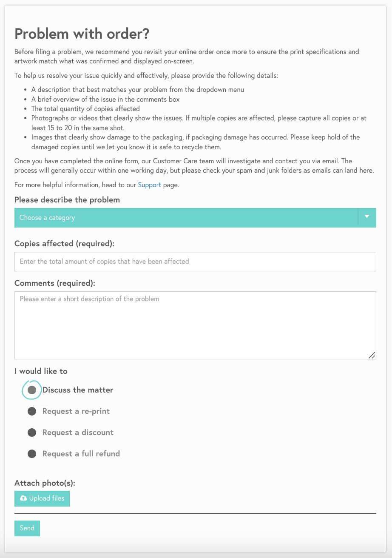This screenshot has width=392, height=558.
Task: Click the Request a full refund label
Action: click(x=81, y=454)
